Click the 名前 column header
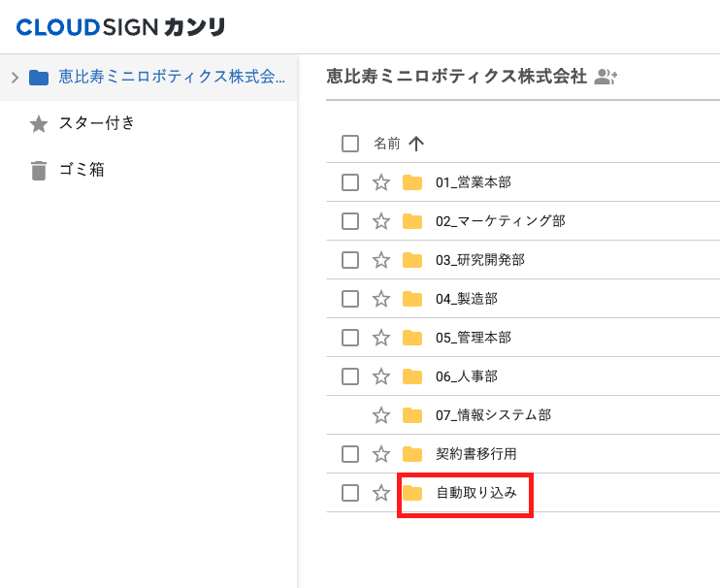The height and width of the screenshot is (588, 720). [x=387, y=144]
